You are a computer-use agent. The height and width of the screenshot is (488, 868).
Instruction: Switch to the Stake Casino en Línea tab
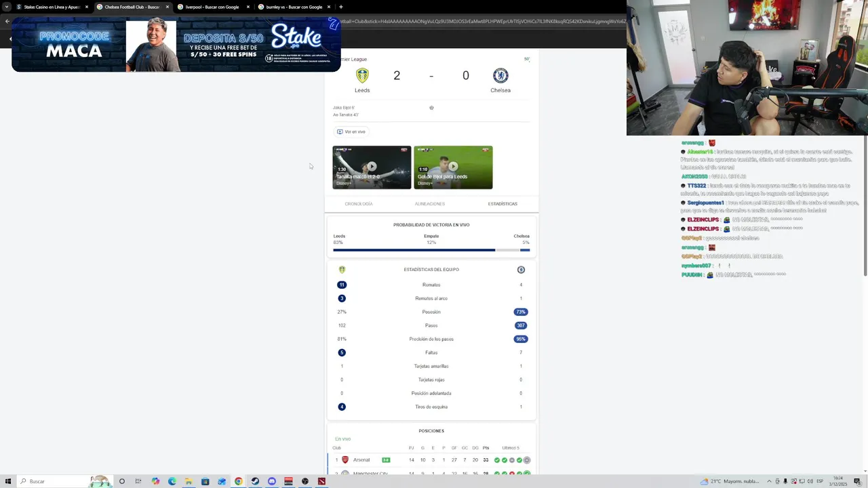tap(52, 7)
